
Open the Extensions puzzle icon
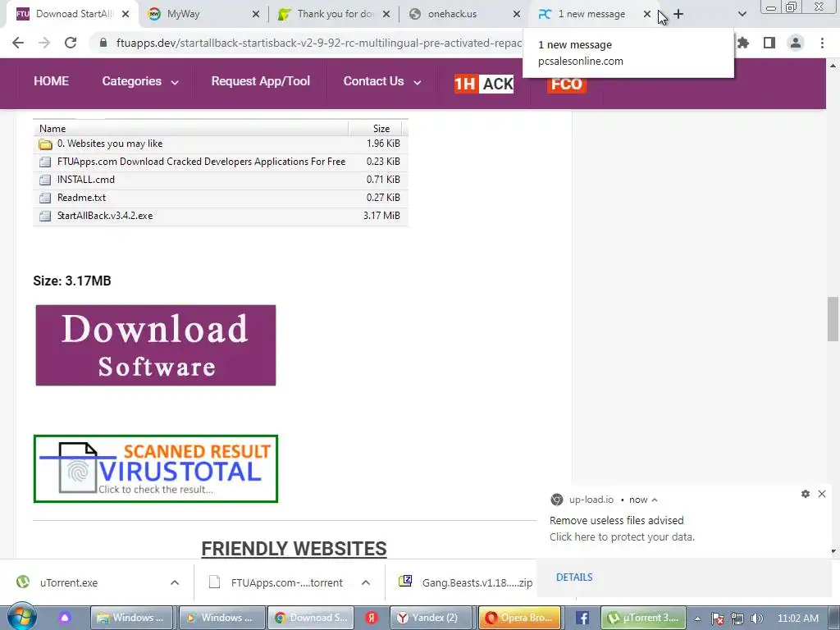click(x=743, y=43)
